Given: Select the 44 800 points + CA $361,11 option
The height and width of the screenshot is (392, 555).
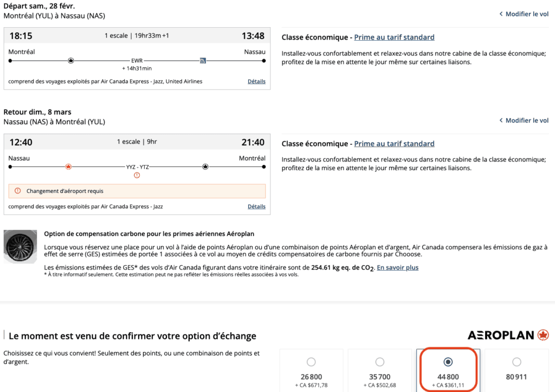Looking at the screenshot, I should [x=448, y=362].
